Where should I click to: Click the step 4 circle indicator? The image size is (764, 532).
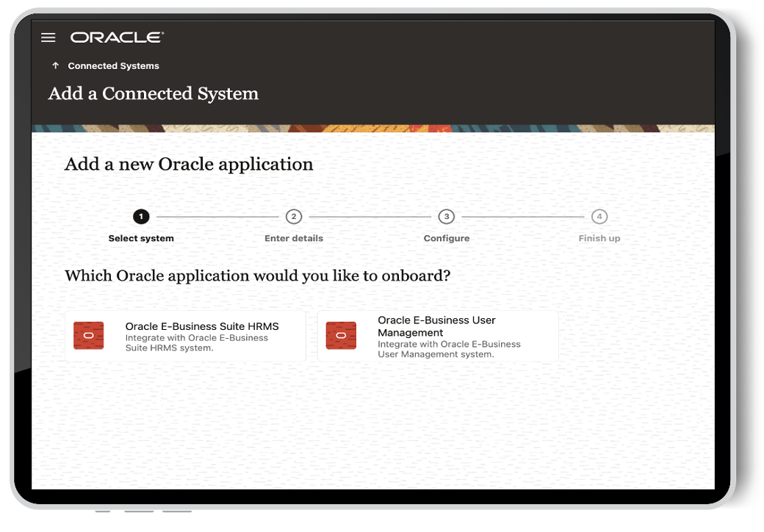[x=599, y=217]
